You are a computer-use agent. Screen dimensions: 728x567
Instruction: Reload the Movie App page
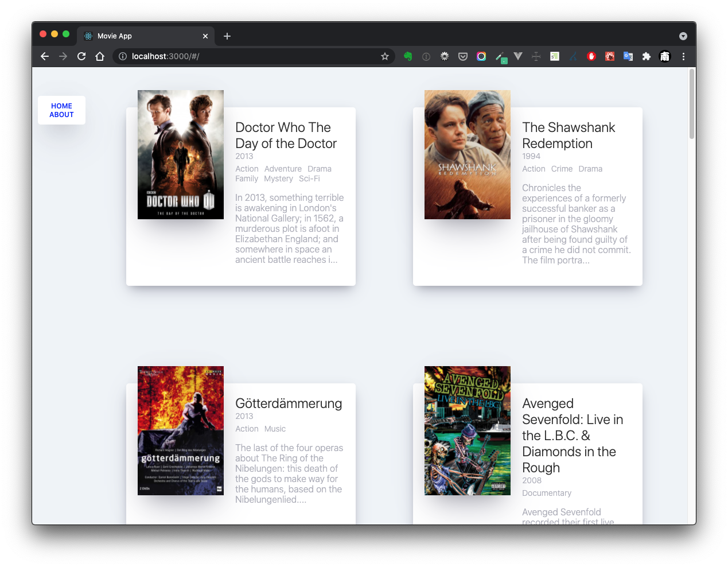point(81,56)
